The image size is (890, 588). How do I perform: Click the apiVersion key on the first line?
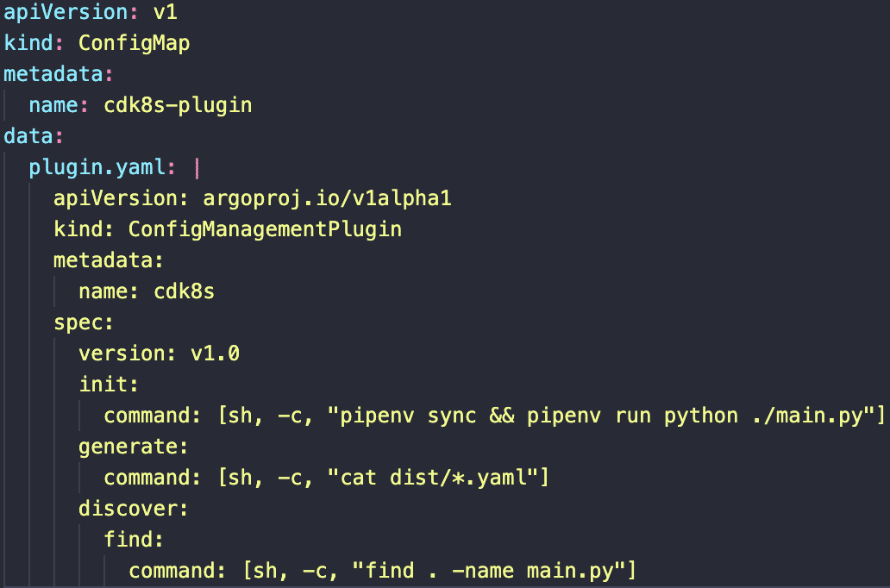tap(66, 12)
